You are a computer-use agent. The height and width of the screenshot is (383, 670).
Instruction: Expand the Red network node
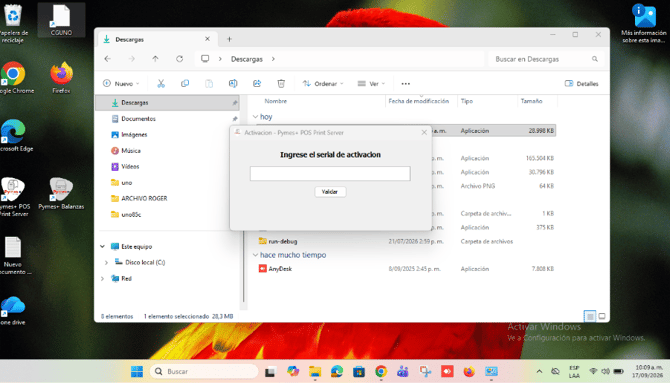103,279
